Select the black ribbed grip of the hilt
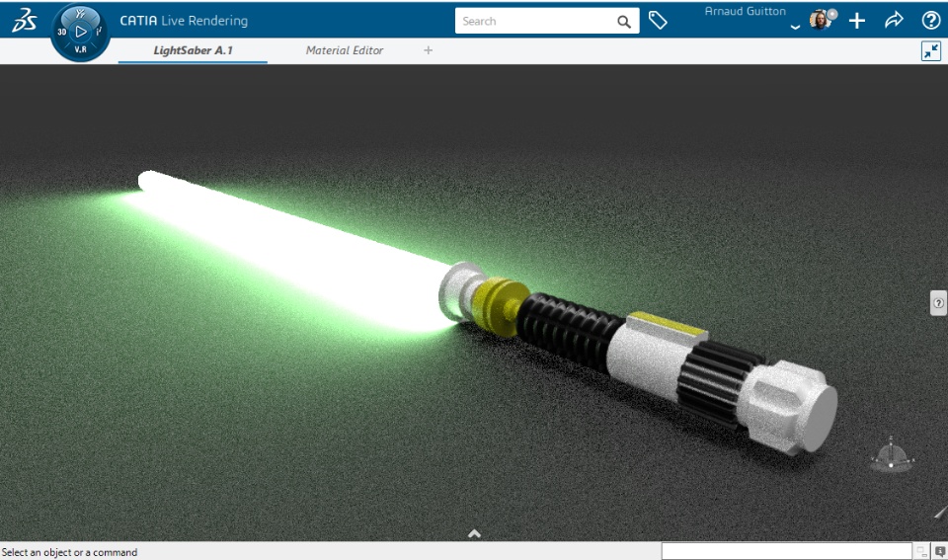 (569, 330)
